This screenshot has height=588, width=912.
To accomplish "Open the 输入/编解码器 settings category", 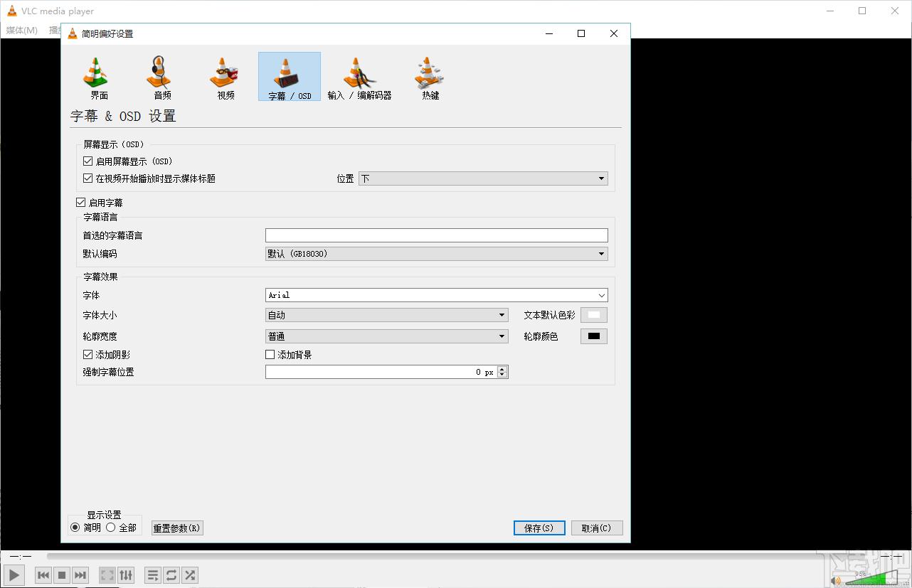I will 359,77.
